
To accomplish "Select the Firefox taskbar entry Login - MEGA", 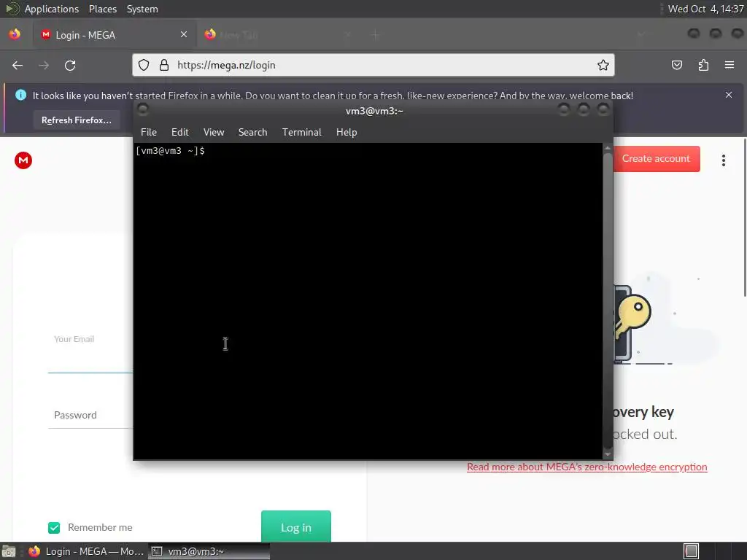I will [x=86, y=551].
